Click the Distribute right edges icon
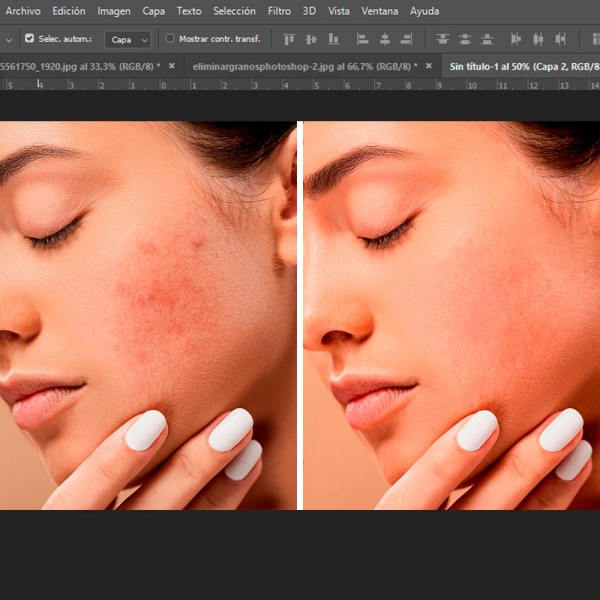The height and width of the screenshot is (600, 600). coord(560,39)
